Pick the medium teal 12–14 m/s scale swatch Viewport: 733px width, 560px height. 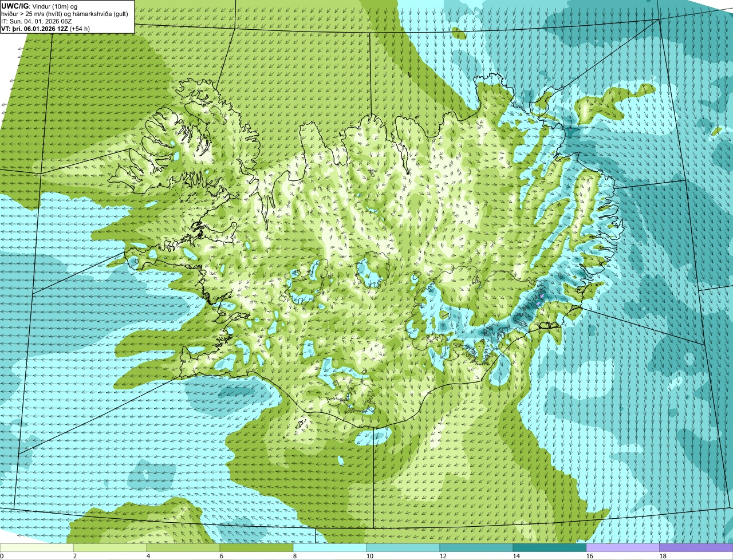(x=476, y=547)
